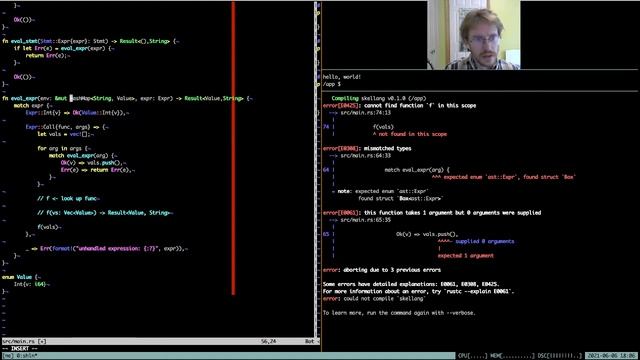The width and height of the screenshot is (640, 360).
Task: Click the fn eval_expr name in its signature
Action: point(24,98)
